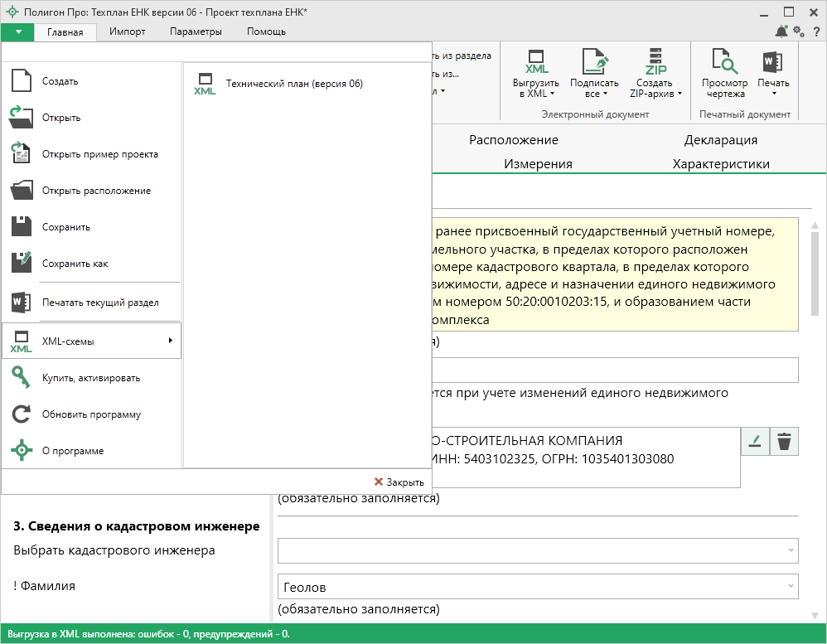Click Обновить программу refresh icon
This screenshot has width=827, height=644.
21,414
